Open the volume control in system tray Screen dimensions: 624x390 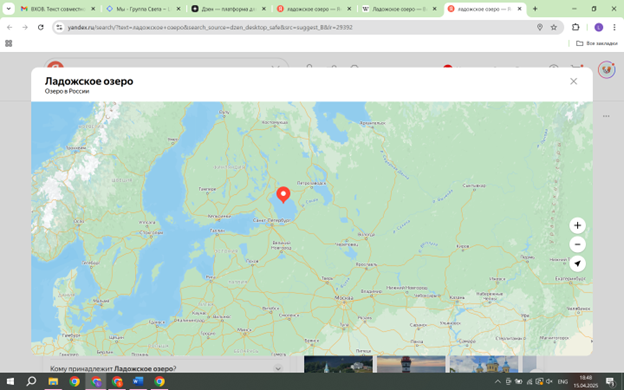point(549,382)
